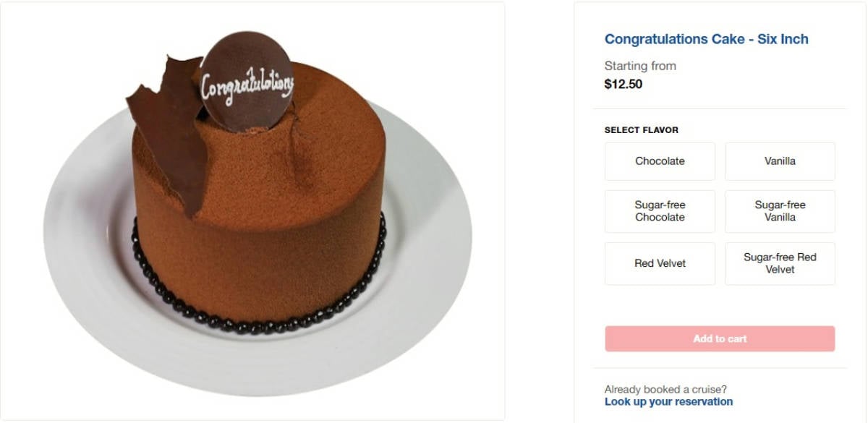The height and width of the screenshot is (423, 868).
Task: Choose the Red Velvet flavor
Action: coord(660,263)
